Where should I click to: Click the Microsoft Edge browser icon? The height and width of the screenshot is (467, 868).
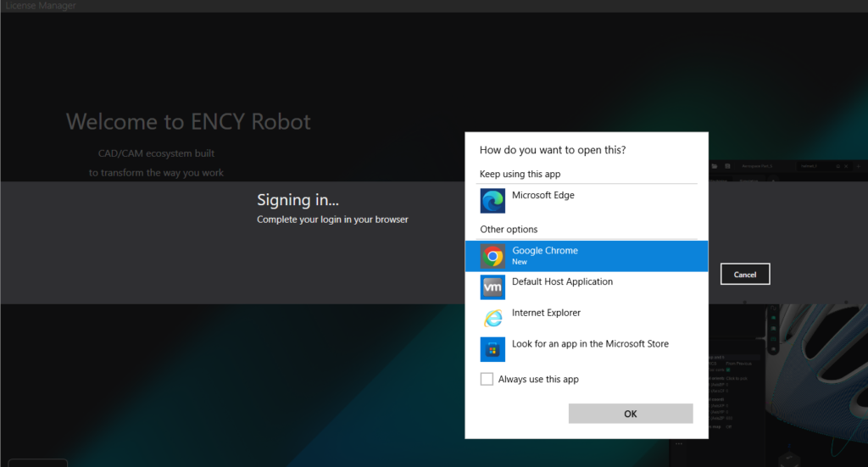[492, 201]
